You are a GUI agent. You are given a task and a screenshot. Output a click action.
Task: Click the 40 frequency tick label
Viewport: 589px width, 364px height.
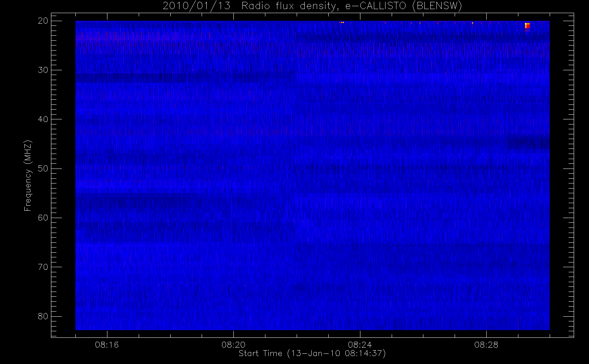pos(43,119)
